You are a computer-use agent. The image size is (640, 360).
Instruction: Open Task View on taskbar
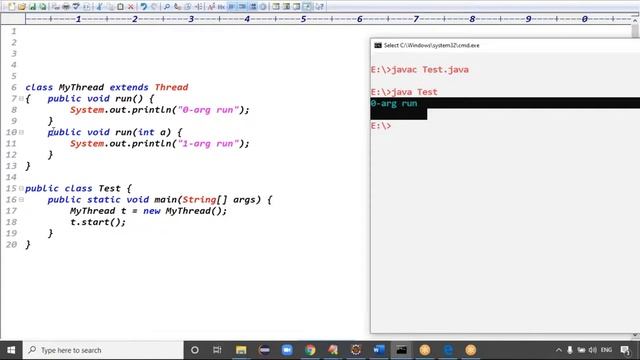point(217,350)
